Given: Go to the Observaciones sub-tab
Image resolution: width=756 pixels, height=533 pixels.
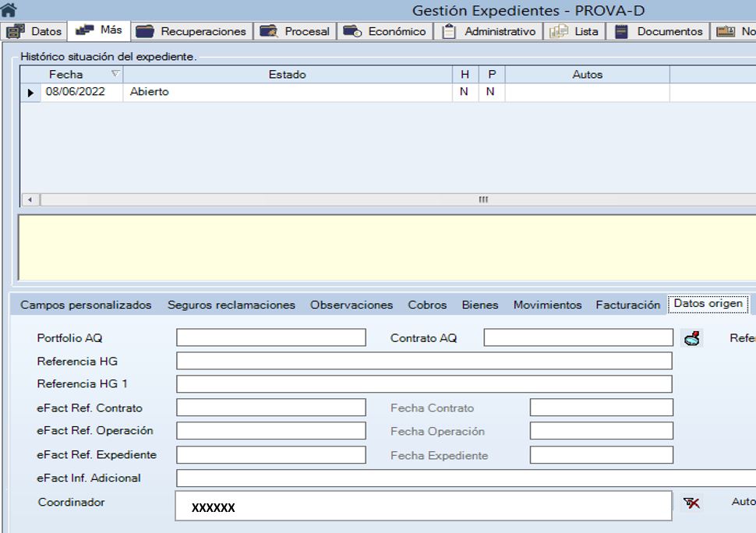Looking at the screenshot, I should pos(352,305).
